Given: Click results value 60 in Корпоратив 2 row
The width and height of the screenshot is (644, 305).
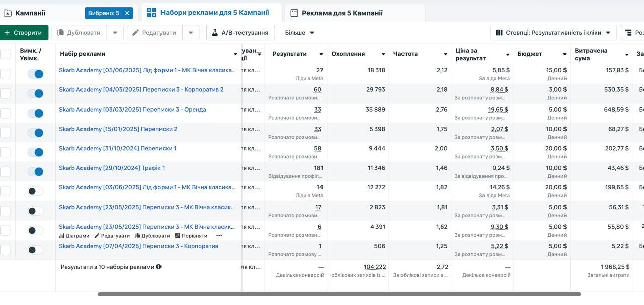Looking at the screenshot, I should click(x=317, y=90).
